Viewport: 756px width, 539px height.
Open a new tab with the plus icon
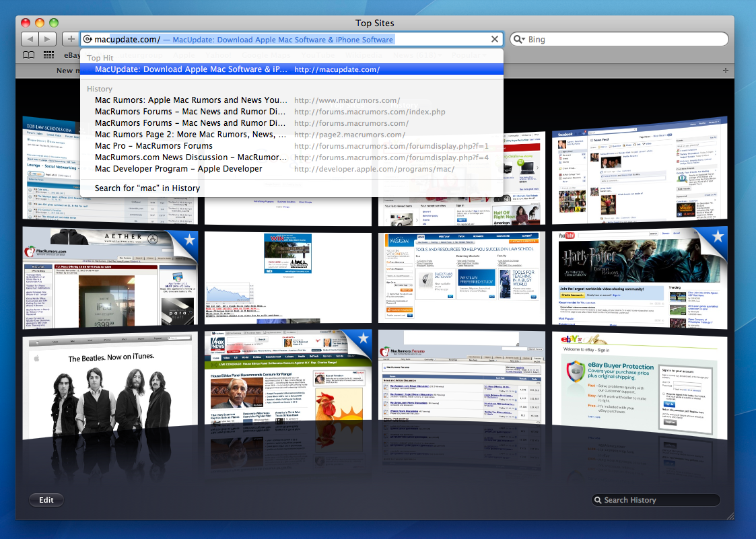[x=726, y=71]
